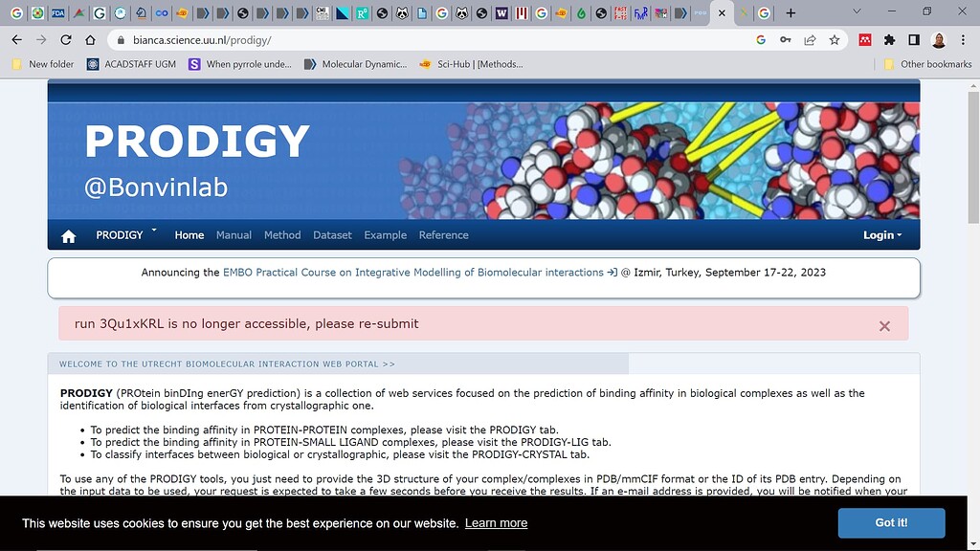This screenshot has height=551, width=980.
Task: Click the home icon on the PRODIGY navbar
Action: [x=67, y=234]
